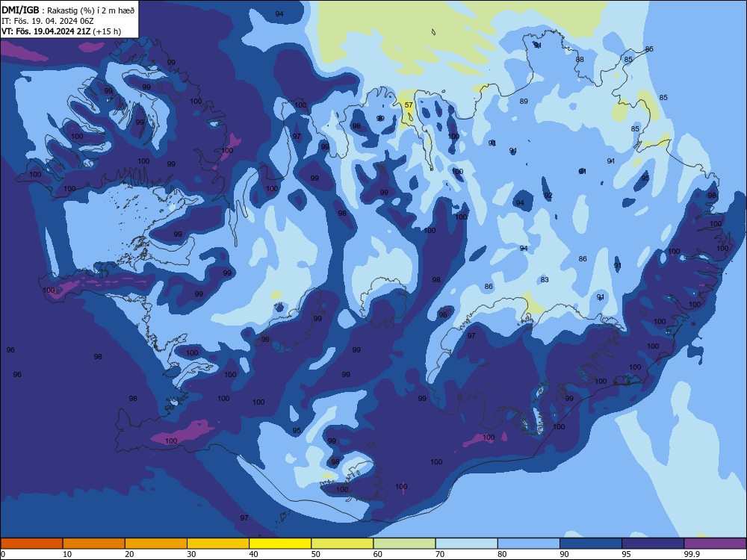Click the dark blue 90–95 legend swatch
This screenshot has height=560, width=747.
point(591,544)
